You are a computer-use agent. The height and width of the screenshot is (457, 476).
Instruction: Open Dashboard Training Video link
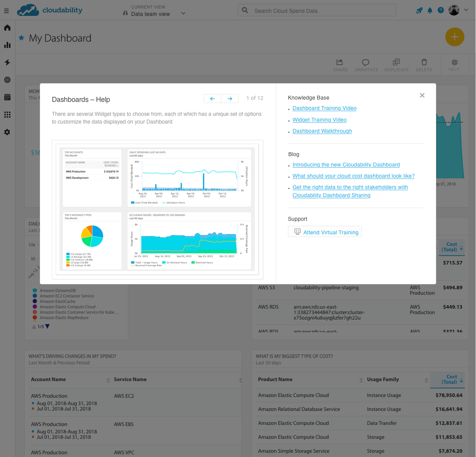[x=324, y=108]
